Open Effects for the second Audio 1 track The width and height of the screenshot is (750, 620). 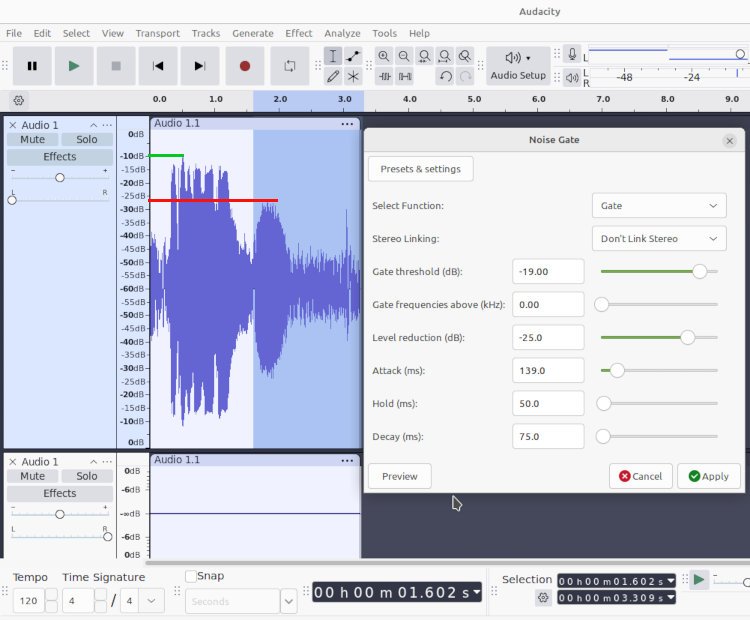click(x=60, y=493)
